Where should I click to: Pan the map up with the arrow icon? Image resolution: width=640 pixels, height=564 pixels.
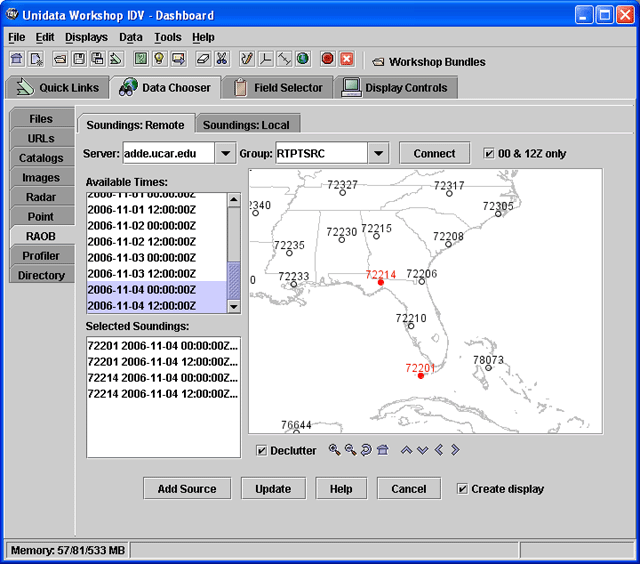click(406, 450)
